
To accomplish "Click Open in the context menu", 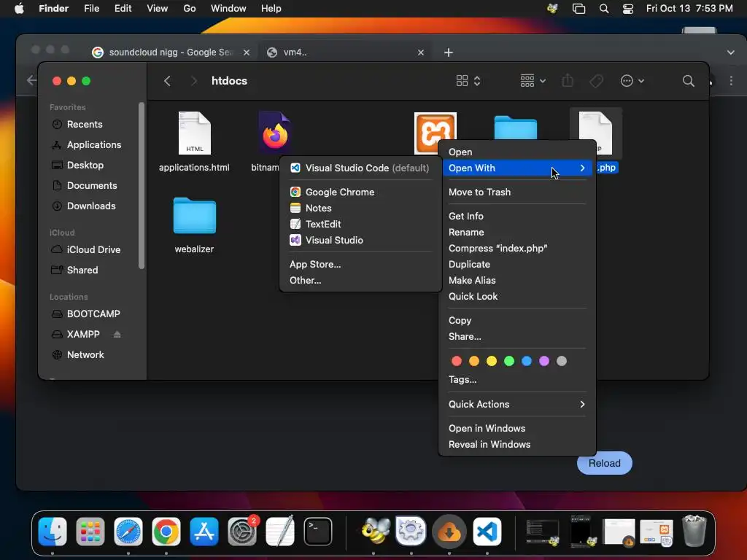I will click(x=517, y=152).
